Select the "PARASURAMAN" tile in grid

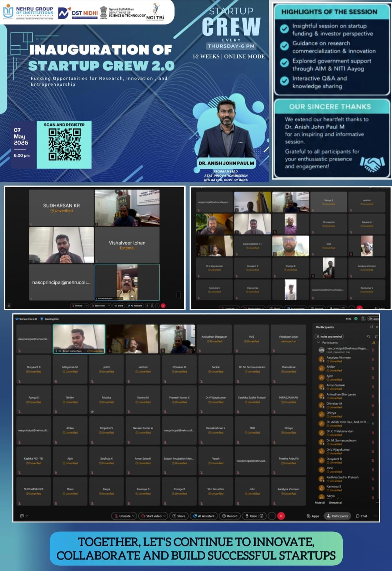[x=288, y=400]
